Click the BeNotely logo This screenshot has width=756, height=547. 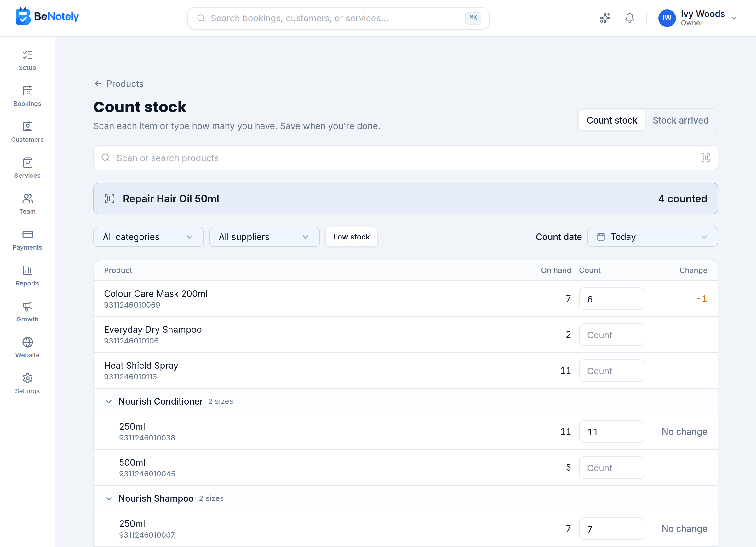pos(47,16)
